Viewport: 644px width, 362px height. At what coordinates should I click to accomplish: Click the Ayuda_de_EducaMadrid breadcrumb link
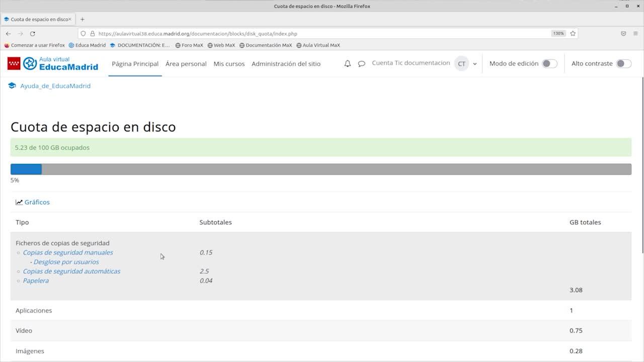pyautogui.click(x=55, y=86)
